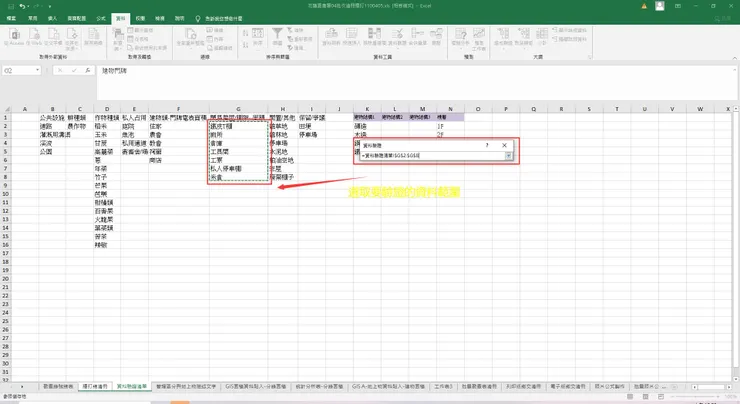Viewport: 740px width, 404px height.
Task: Open the Home (常用) tab
Action: 33,18
